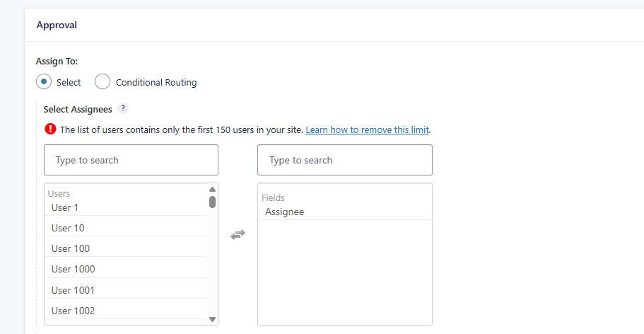Click the swap arrows between the lists
Screen dimensions: 644x334
pos(238,234)
